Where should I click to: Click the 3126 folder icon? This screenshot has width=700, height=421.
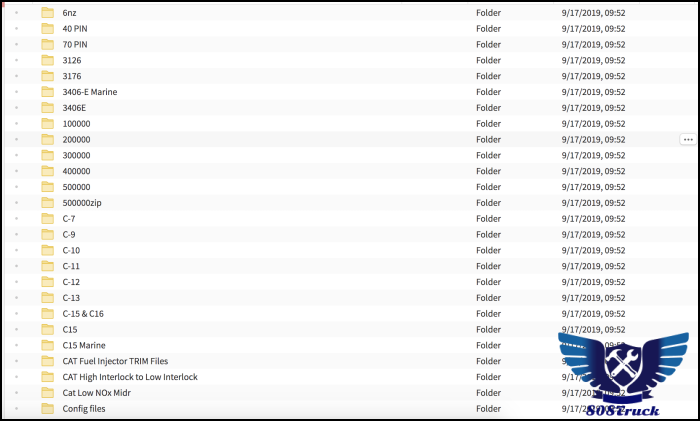coord(47,60)
